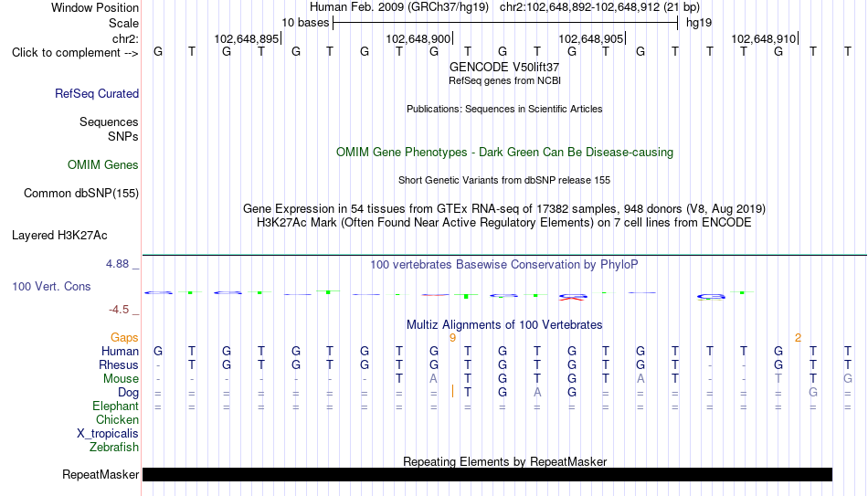Click the T base in Dog row

(x=468, y=393)
